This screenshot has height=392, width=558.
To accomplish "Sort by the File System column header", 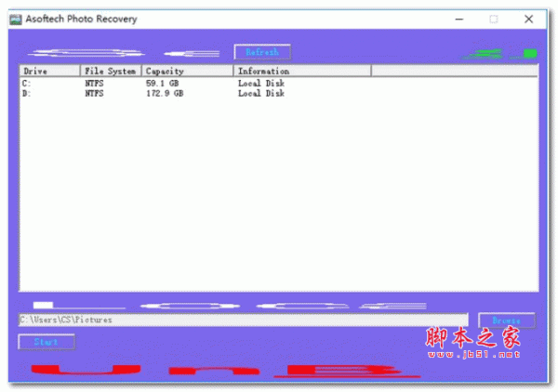I will (x=111, y=72).
